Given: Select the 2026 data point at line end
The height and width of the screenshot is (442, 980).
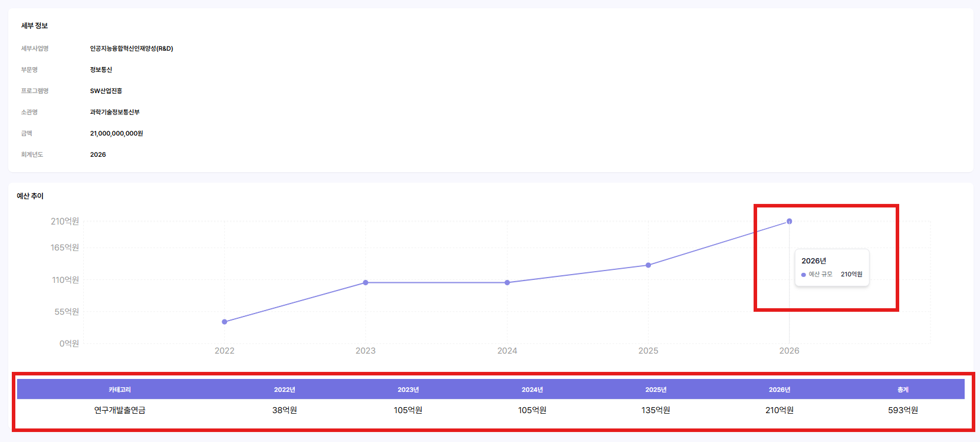Looking at the screenshot, I should [x=789, y=222].
